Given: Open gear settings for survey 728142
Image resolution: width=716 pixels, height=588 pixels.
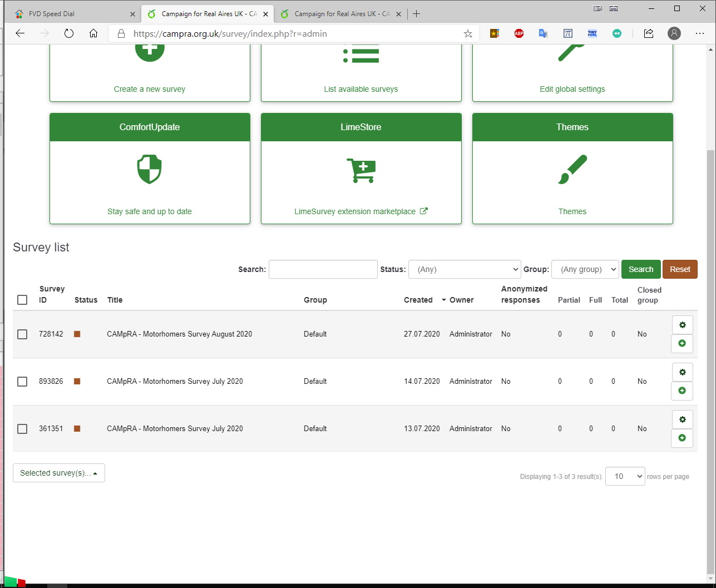Looking at the screenshot, I should [682, 325].
